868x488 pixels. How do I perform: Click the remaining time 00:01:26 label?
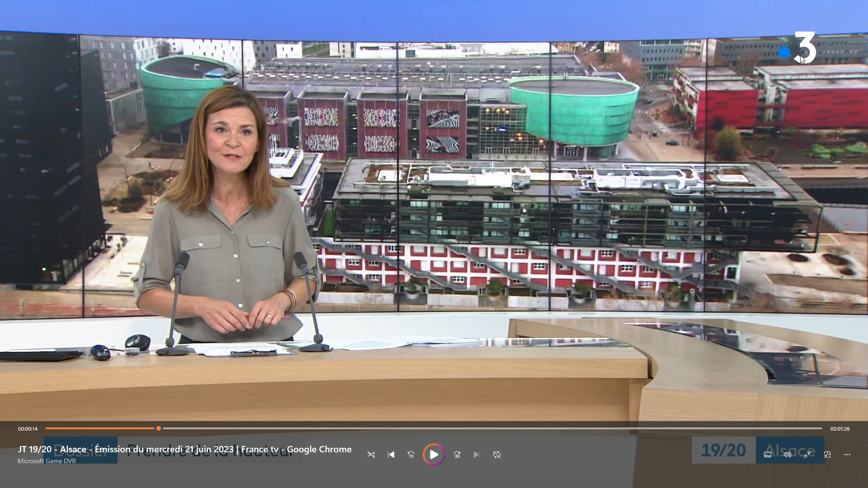click(x=840, y=429)
